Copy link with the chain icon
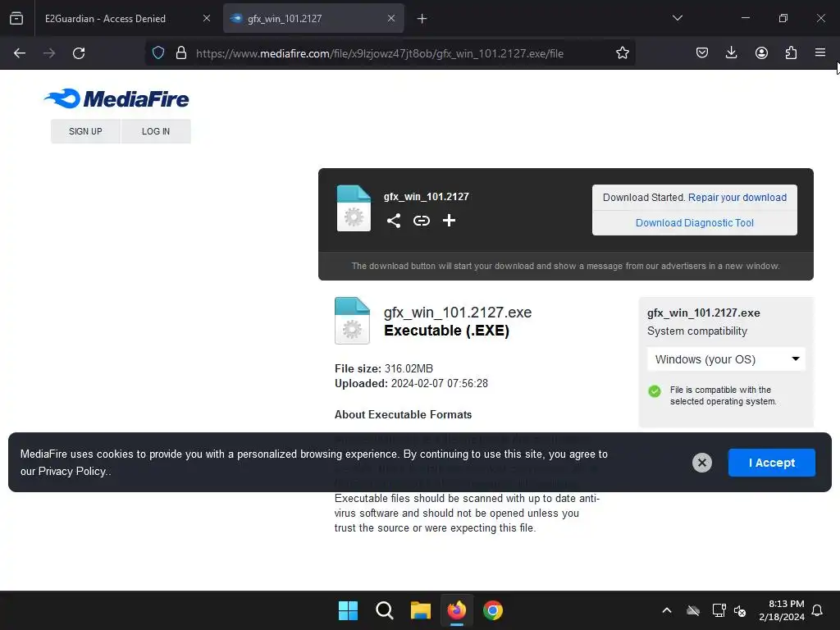 [x=422, y=221]
